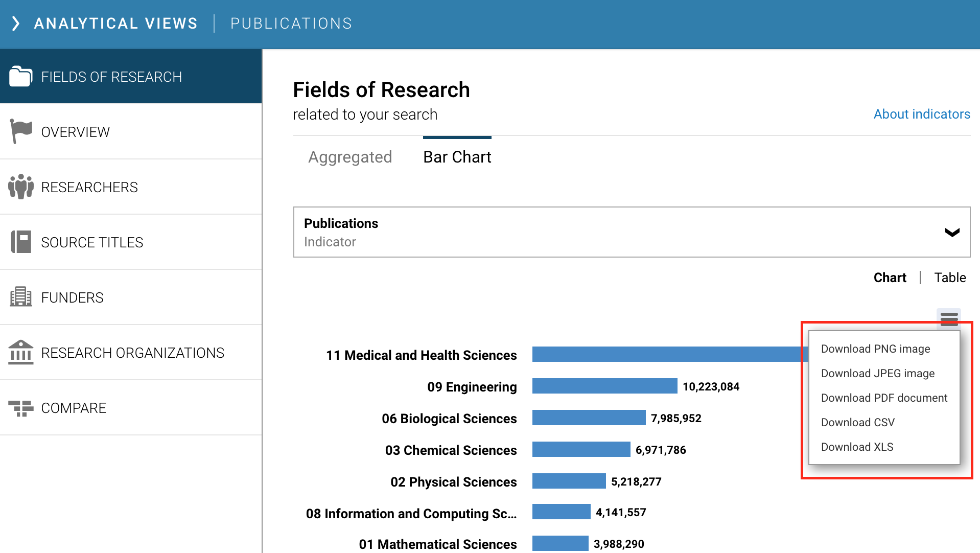Click the Publications header link

[291, 24]
